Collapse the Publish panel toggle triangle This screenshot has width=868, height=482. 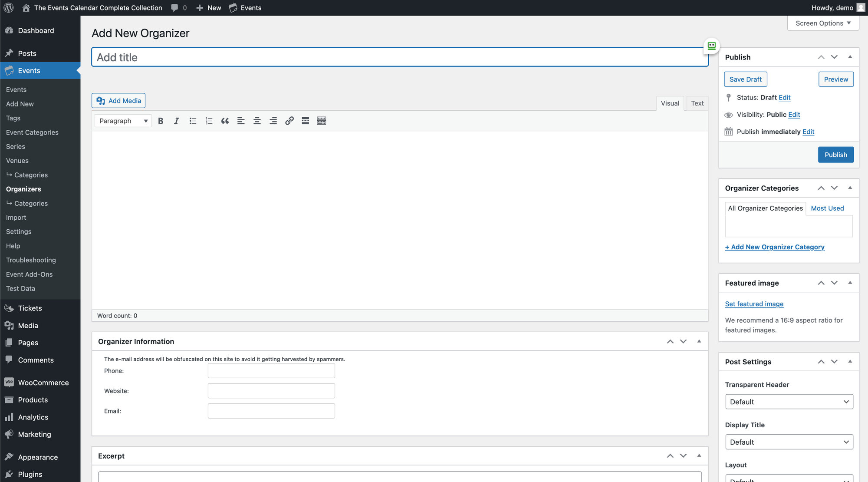(850, 57)
